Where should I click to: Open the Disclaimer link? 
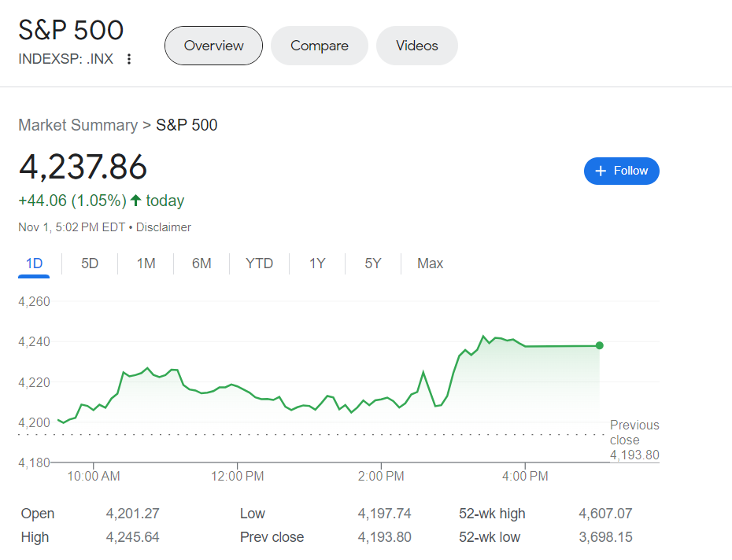tap(164, 227)
